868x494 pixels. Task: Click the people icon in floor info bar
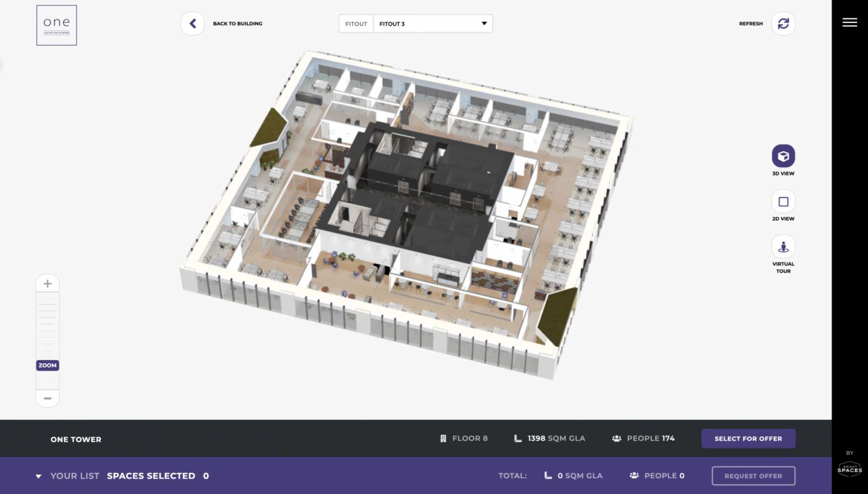click(x=616, y=439)
